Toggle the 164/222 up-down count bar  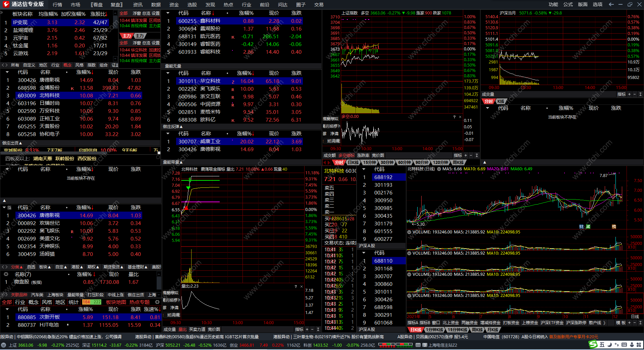click(92, 302)
